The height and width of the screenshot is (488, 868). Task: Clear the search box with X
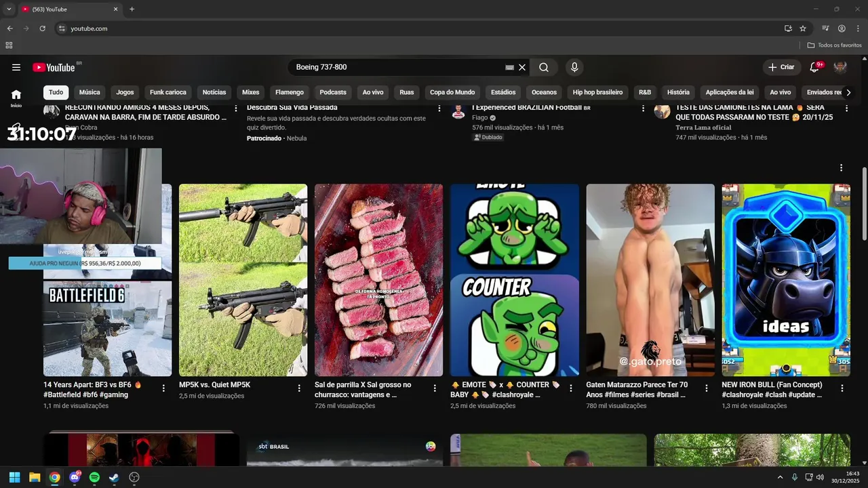pyautogui.click(x=522, y=67)
